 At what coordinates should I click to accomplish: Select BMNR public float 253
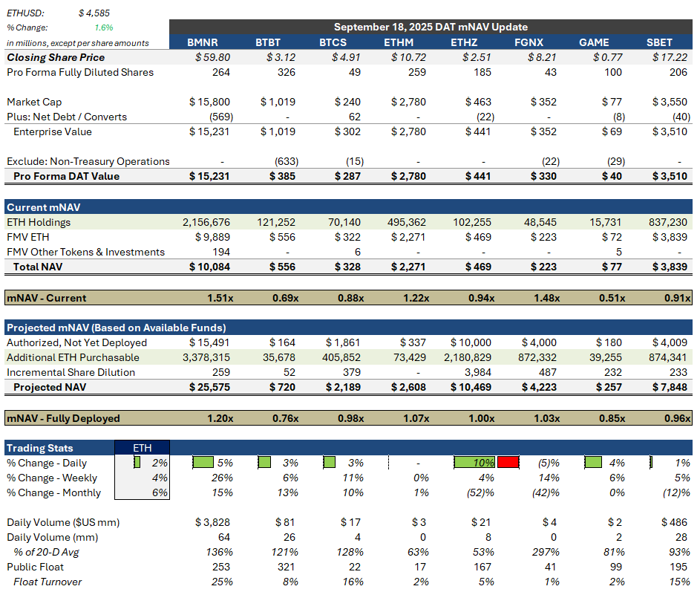point(221,567)
